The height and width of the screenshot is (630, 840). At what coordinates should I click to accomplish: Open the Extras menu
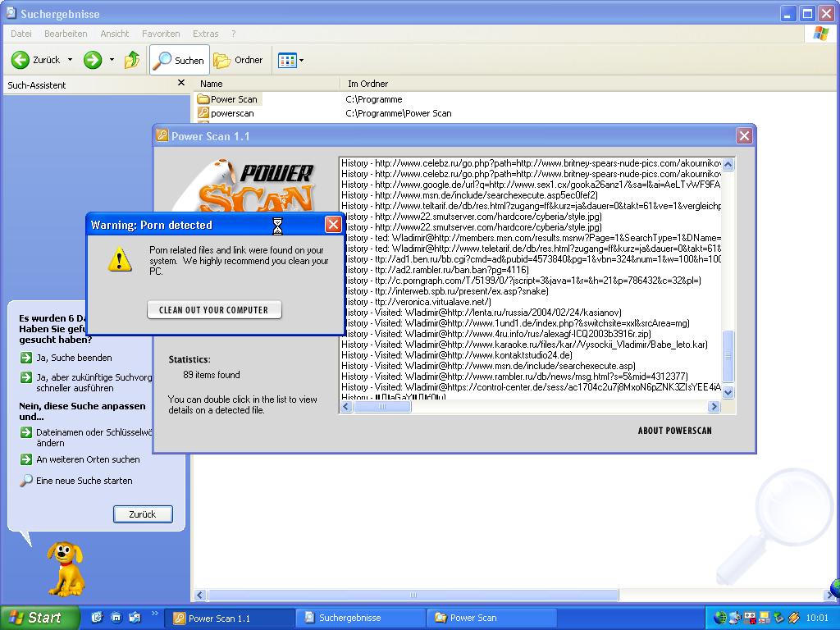206,34
